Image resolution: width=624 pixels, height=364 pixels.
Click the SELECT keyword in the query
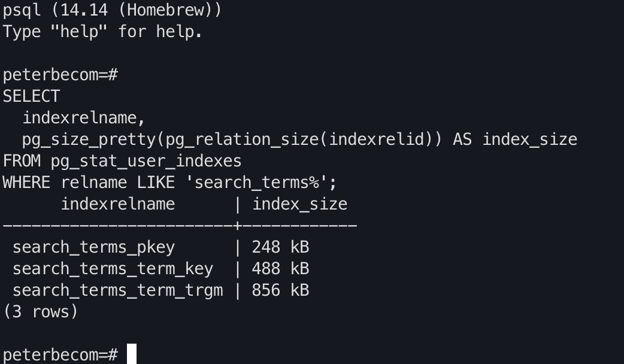(31, 96)
